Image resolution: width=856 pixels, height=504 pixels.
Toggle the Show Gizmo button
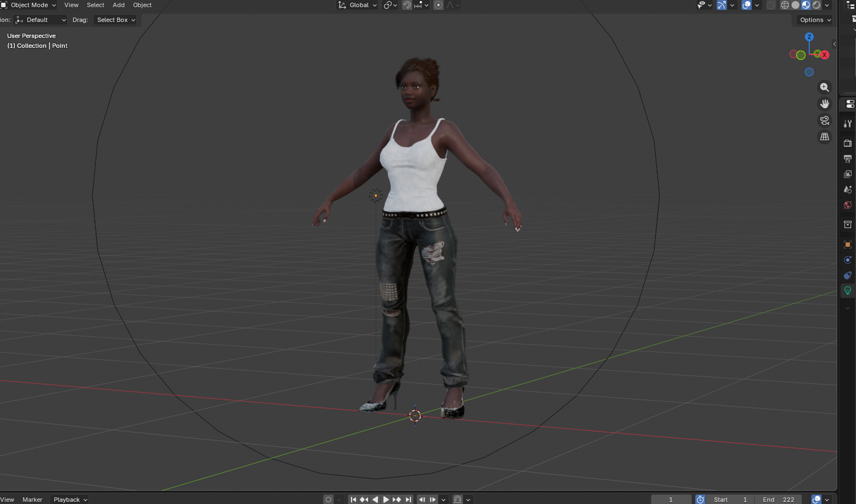point(722,5)
